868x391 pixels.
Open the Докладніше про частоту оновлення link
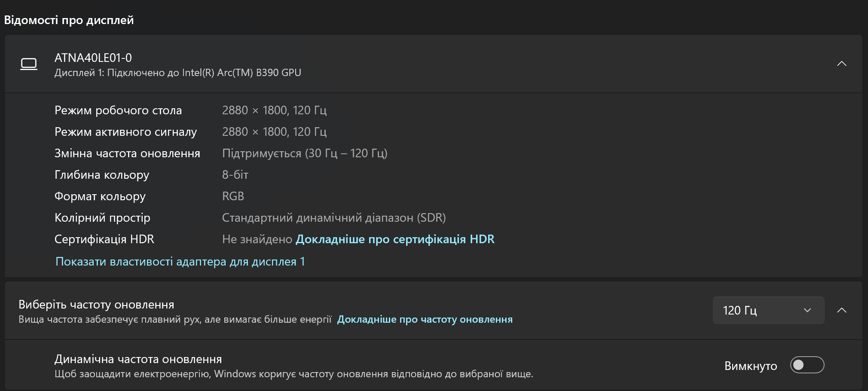(425, 320)
